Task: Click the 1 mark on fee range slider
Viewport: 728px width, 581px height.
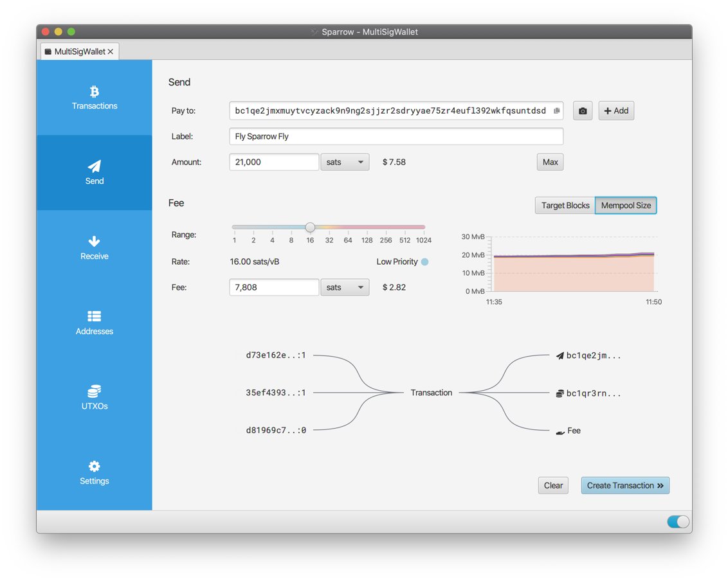Action: [x=235, y=240]
